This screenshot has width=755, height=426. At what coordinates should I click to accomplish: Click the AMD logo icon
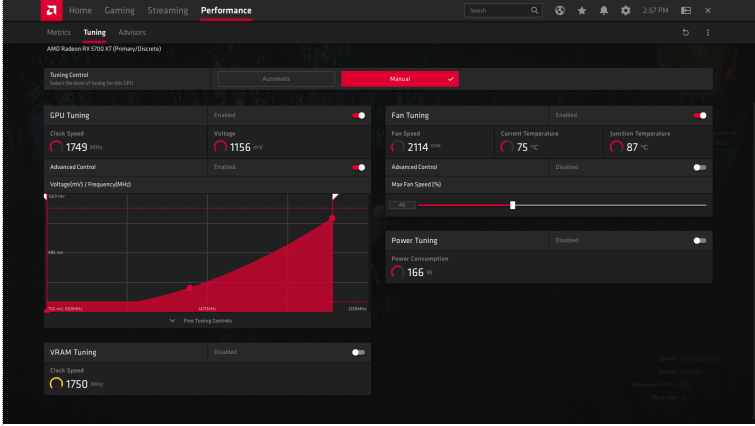(52, 10)
